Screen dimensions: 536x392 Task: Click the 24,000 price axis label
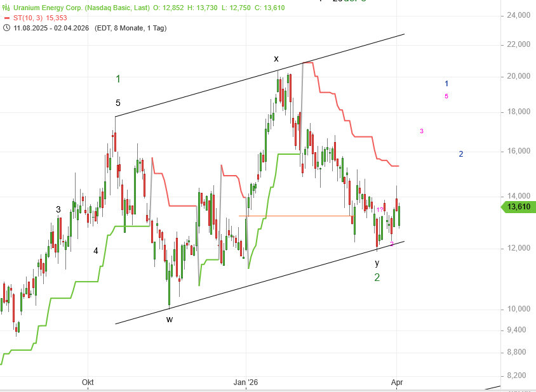point(518,15)
